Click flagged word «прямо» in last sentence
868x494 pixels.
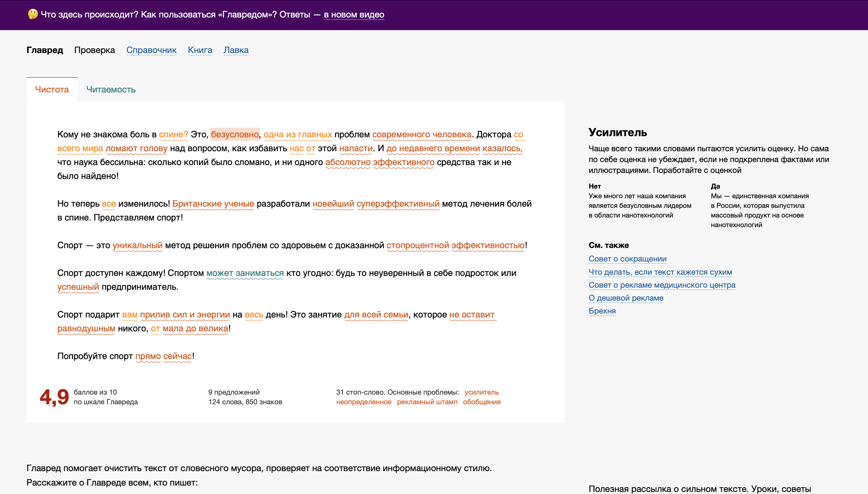coord(148,356)
